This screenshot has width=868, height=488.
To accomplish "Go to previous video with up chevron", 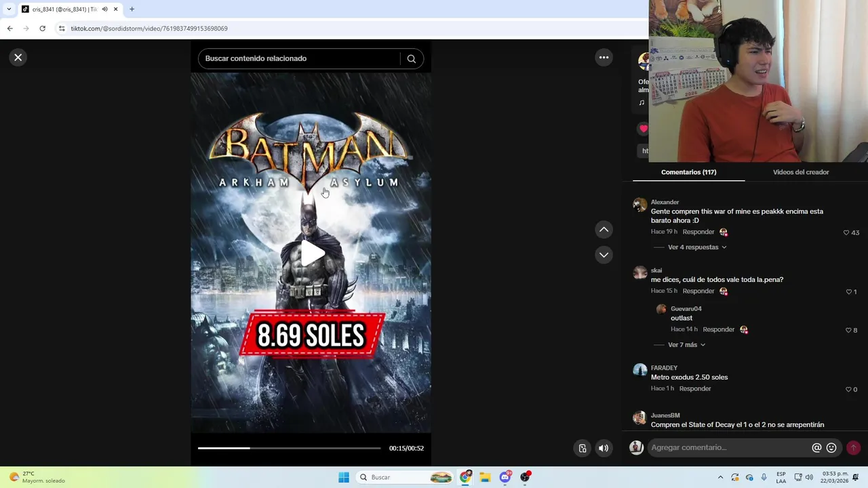I will [x=604, y=230].
